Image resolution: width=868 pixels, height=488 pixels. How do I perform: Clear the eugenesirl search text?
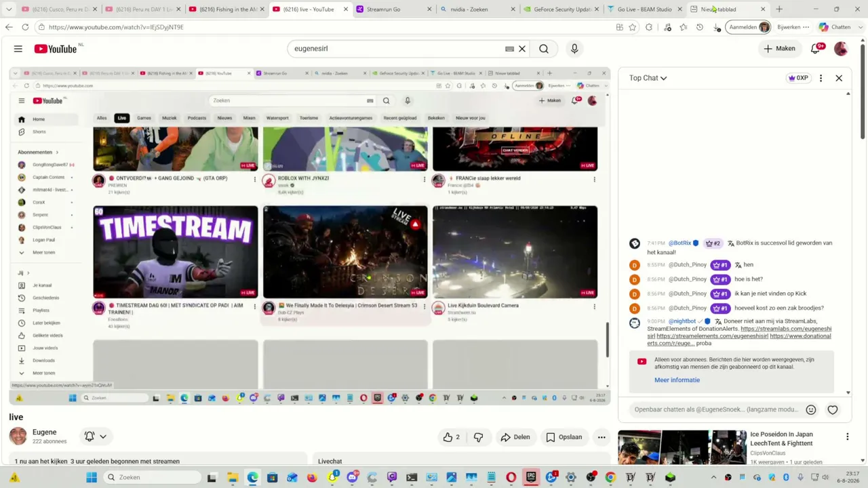click(x=522, y=49)
